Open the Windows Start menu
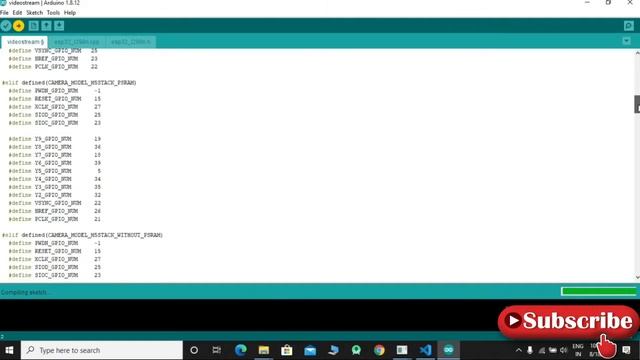Viewport: 640px width, 360px height. [x=9, y=350]
